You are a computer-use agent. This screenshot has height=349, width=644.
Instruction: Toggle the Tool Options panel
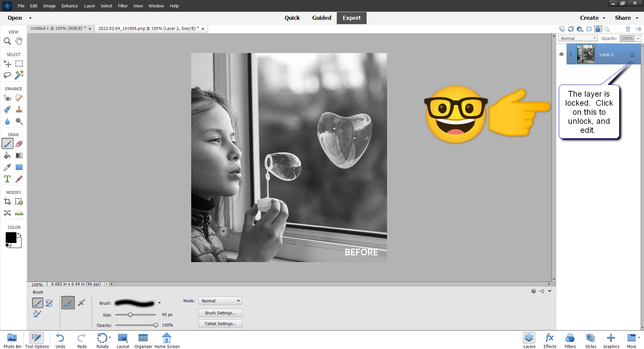(x=37, y=341)
